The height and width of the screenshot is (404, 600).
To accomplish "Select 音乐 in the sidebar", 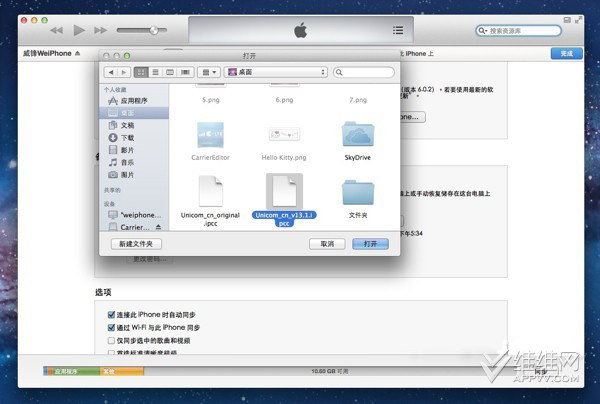I will (x=134, y=162).
